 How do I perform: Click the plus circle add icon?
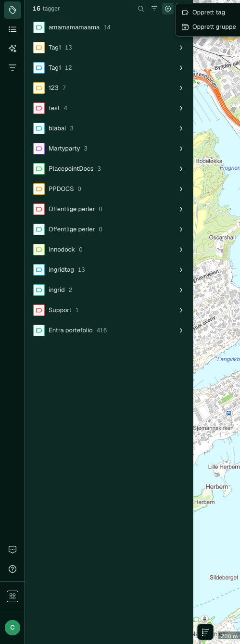tap(168, 9)
